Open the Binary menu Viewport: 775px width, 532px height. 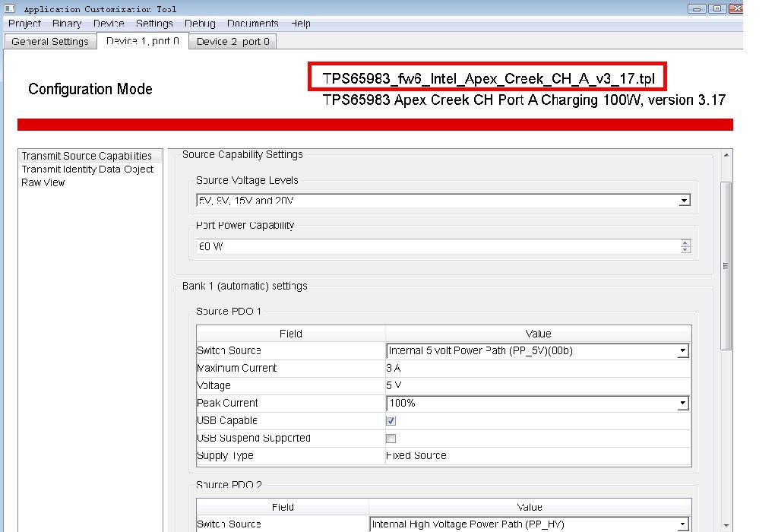(x=67, y=24)
